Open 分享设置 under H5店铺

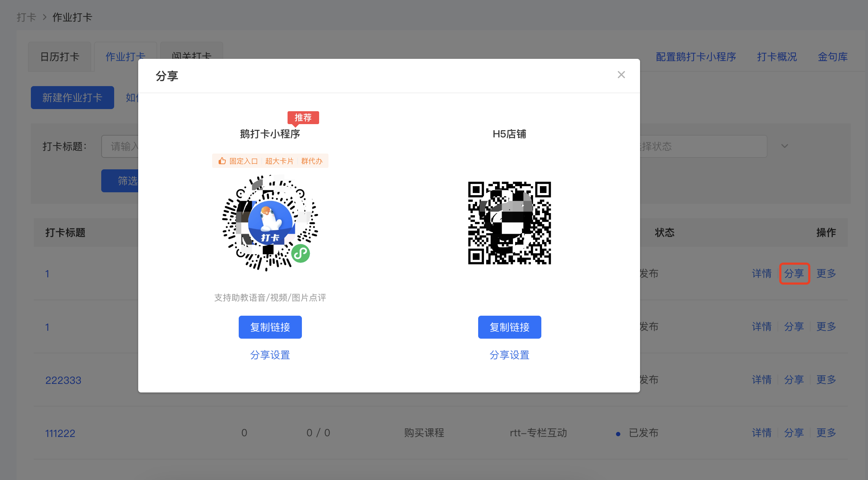509,355
